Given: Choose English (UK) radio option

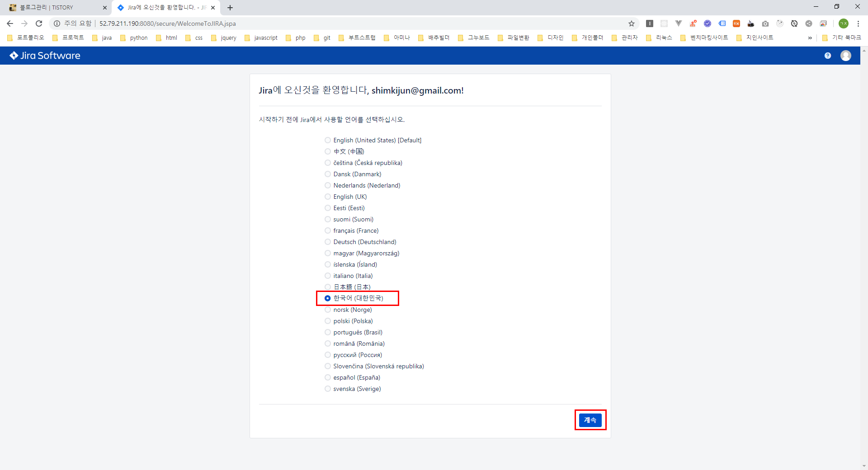Looking at the screenshot, I should coord(328,197).
